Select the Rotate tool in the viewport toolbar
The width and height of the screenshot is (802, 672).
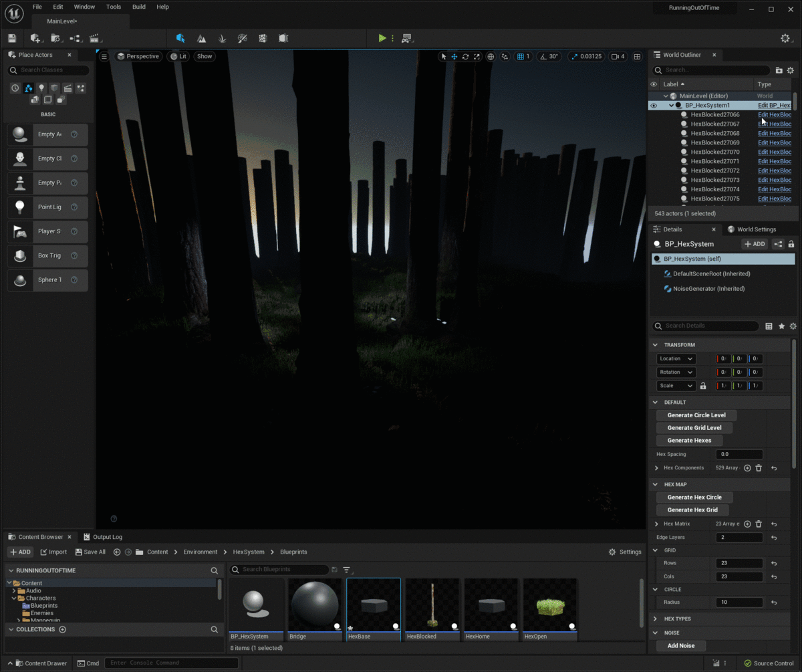coord(465,56)
